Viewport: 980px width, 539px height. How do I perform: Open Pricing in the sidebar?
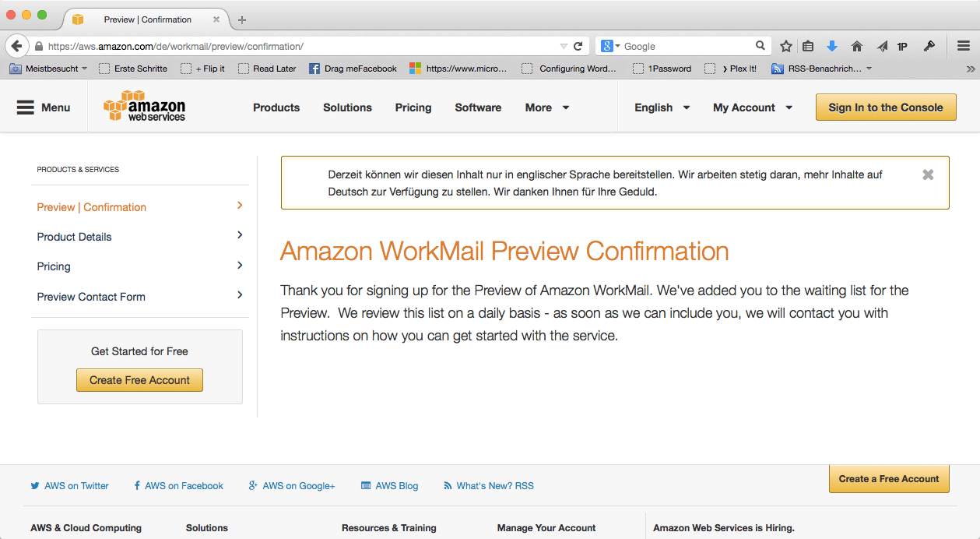tap(140, 266)
